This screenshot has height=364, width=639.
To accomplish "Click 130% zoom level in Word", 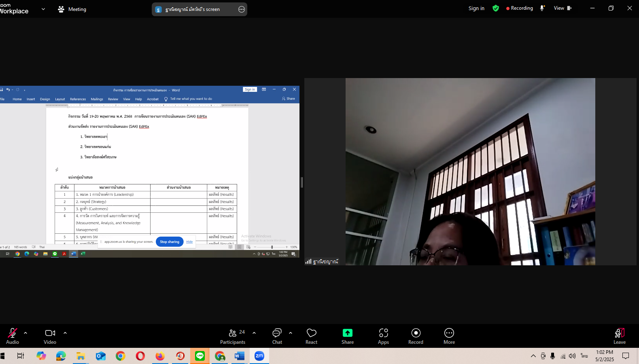I will 294,247.
